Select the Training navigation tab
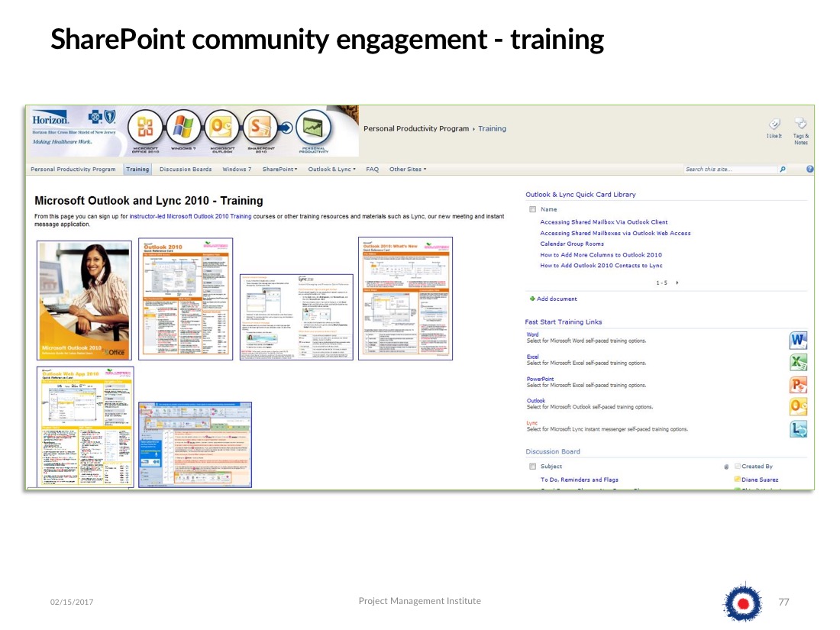The image size is (840, 630). [137, 170]
